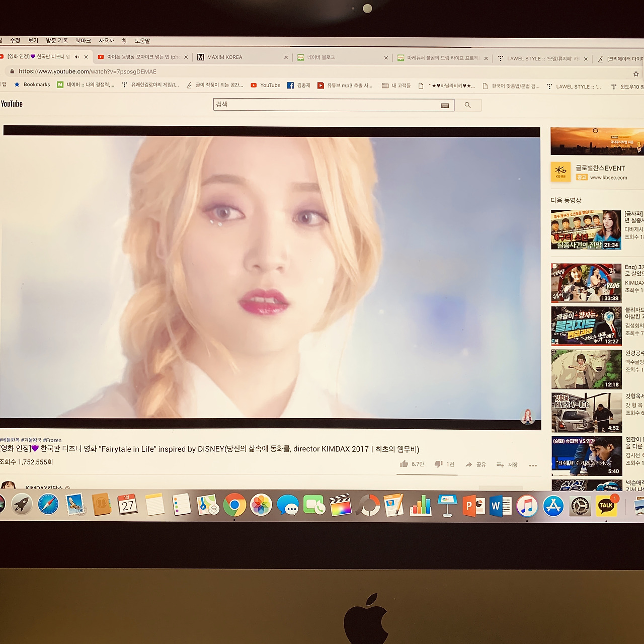Open the 12:27 video thumbnail

click(x=587, y=326)
